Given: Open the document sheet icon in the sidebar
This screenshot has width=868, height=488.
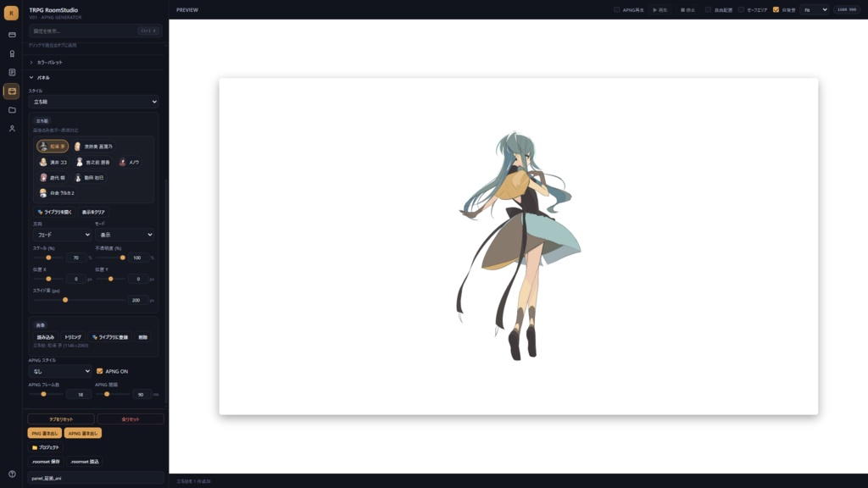Looking at the screenshot, I should 12,73.
